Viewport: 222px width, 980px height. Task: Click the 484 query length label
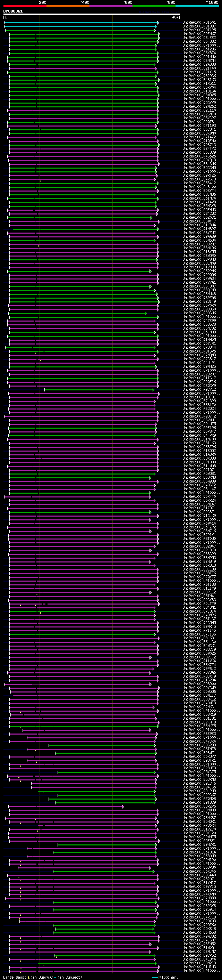[175, 17]
